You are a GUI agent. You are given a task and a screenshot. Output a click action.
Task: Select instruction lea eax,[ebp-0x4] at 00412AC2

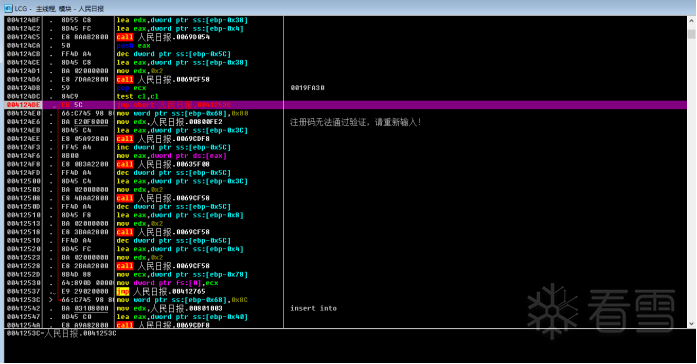180,28
